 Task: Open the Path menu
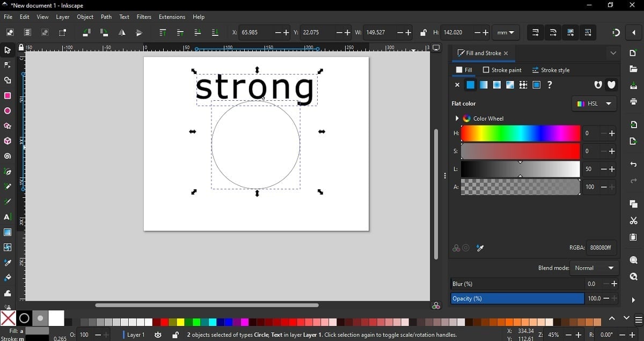pos(106,17)
